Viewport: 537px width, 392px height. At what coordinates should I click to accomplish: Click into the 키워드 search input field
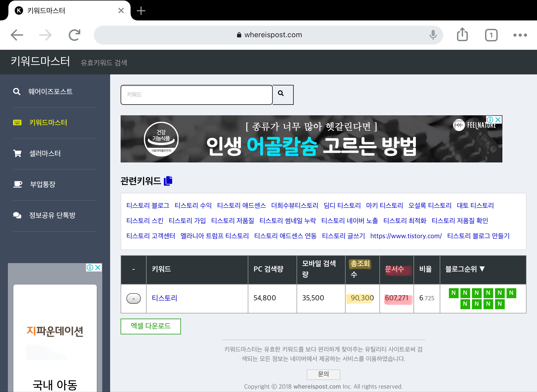196,95
